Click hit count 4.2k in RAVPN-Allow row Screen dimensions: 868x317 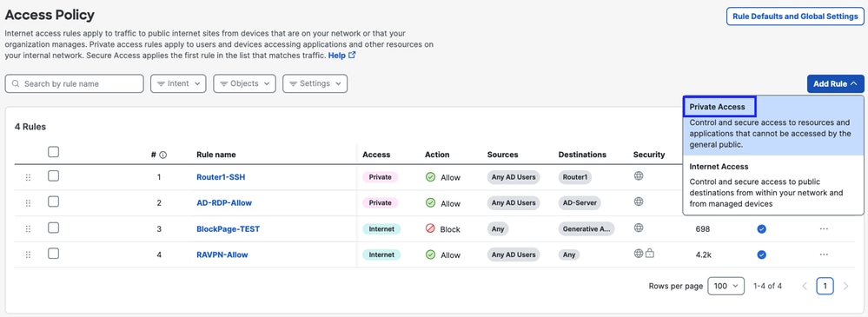click(703, 255)
